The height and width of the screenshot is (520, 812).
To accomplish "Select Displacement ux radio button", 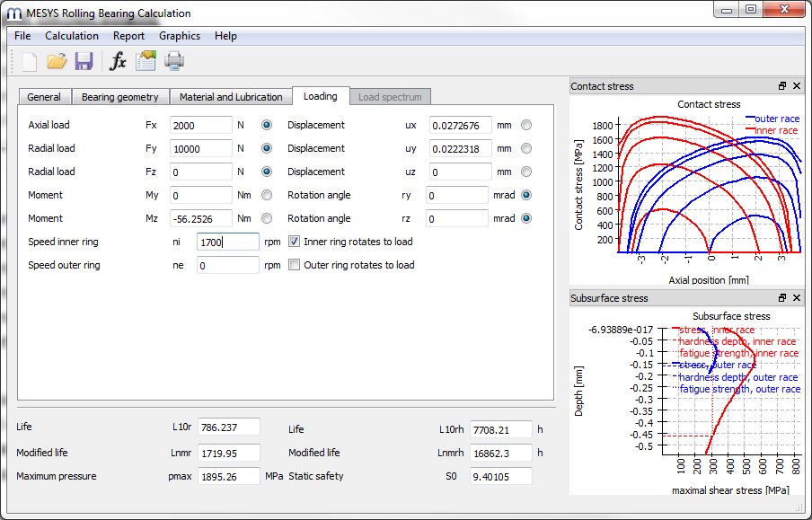I will (x=526, y=125).
